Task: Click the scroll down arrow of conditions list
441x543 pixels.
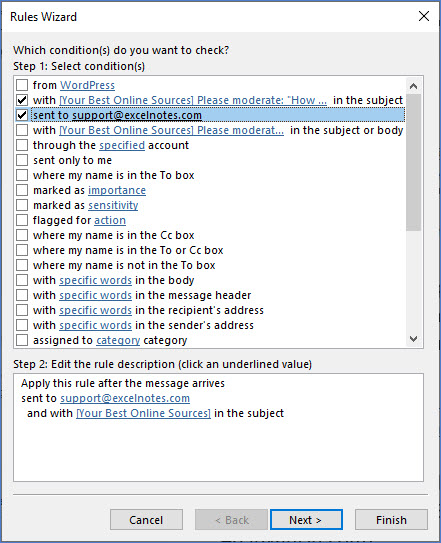Action: [413, 339]
